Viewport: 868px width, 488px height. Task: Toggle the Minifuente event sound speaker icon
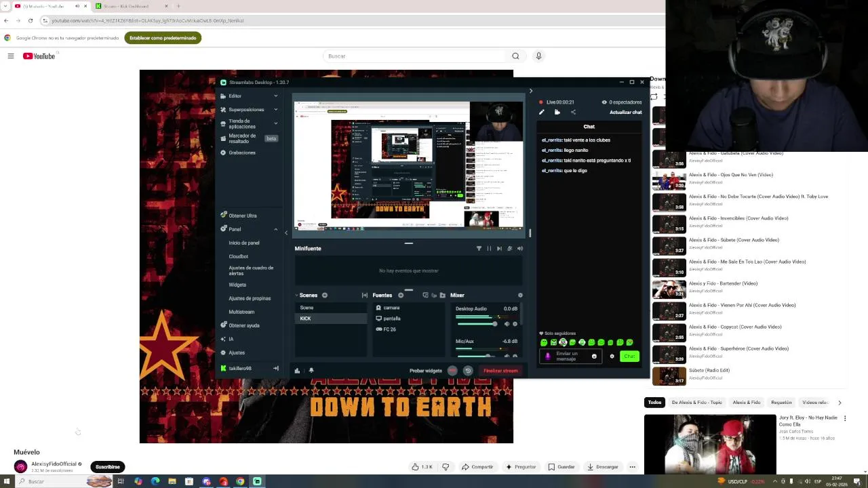[520, 248]
